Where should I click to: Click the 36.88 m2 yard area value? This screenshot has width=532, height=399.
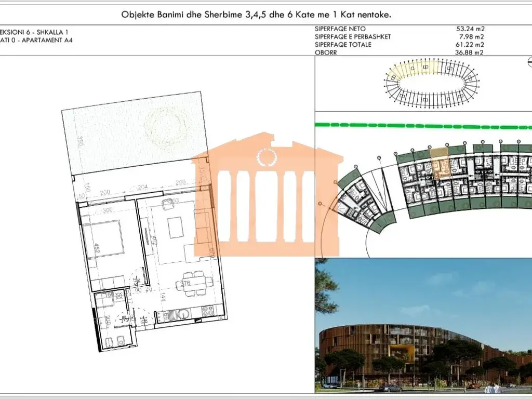(469, 52)
